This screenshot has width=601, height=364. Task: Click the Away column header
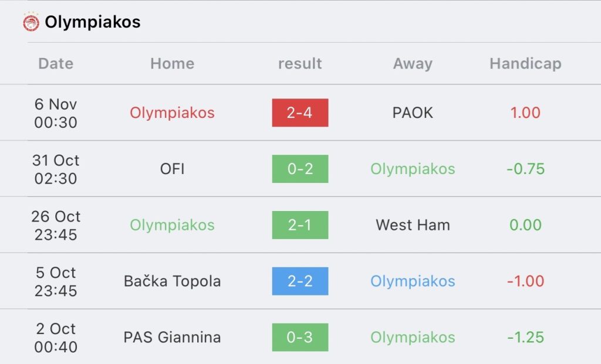(413, 63)
